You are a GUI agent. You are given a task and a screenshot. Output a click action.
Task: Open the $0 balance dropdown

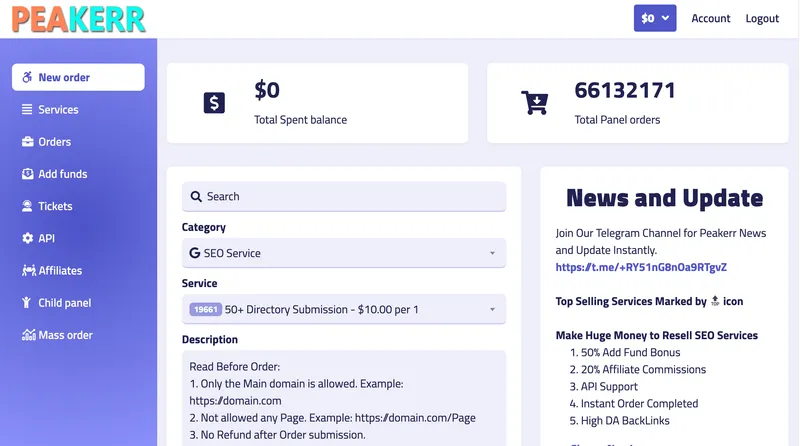(x=655, y=18)
